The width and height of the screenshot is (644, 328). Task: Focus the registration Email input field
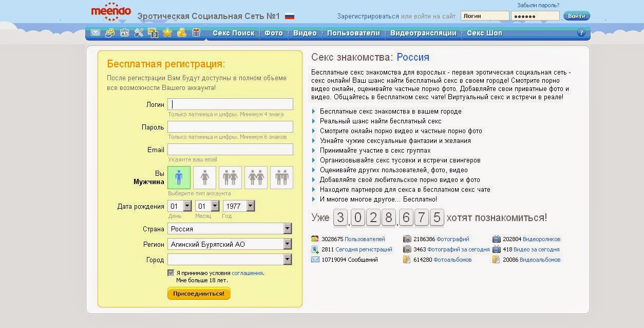[230, 149]
